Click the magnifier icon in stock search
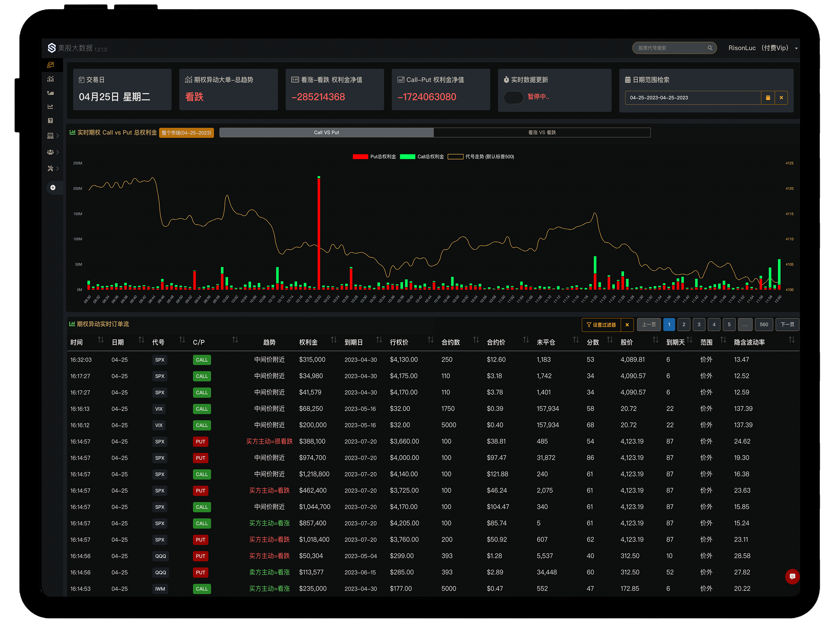 pyautogui.click(x=710, y=48)
